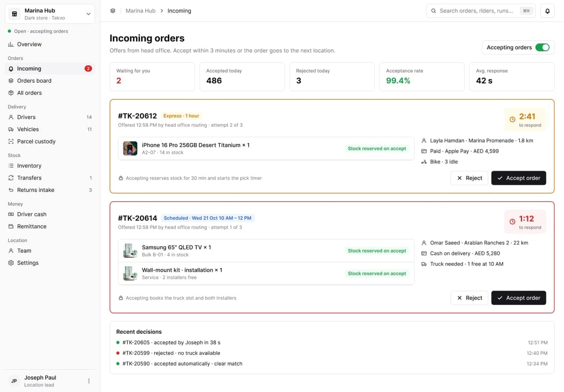564x392 pixels.
Task: Click the JP avatar in the sidebar footer
Action: tap(15, 381)
